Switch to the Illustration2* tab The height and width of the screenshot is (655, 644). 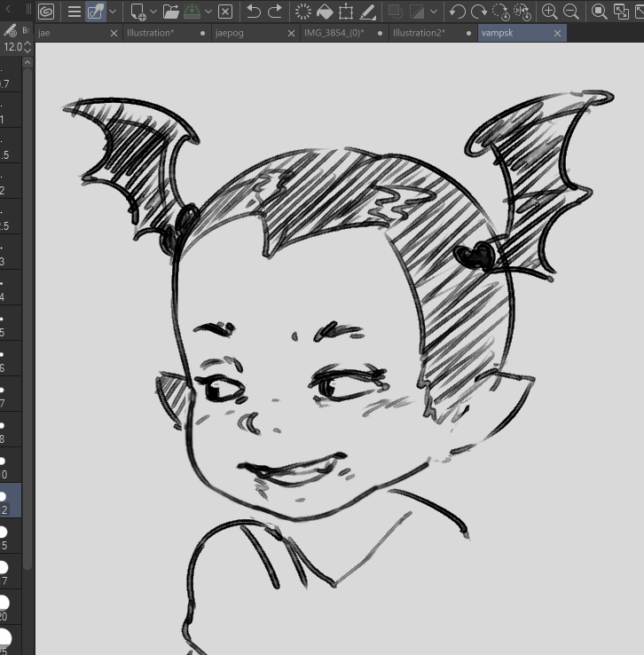(419, 33)
